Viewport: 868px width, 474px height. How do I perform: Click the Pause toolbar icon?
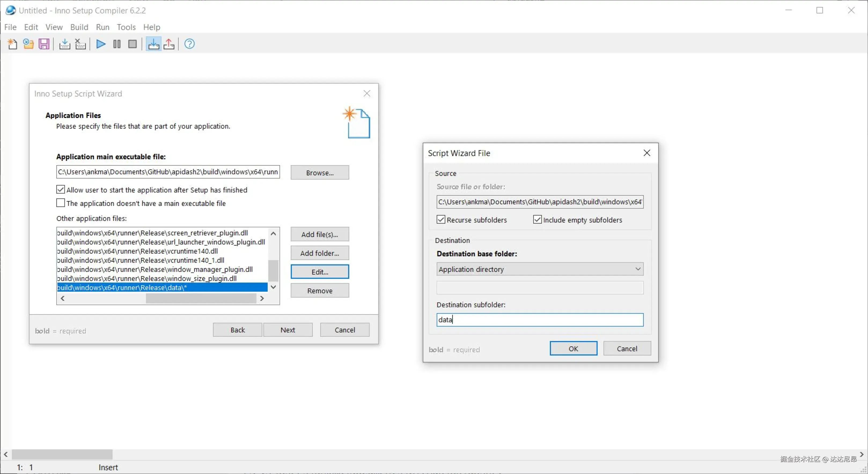point(117,44)
